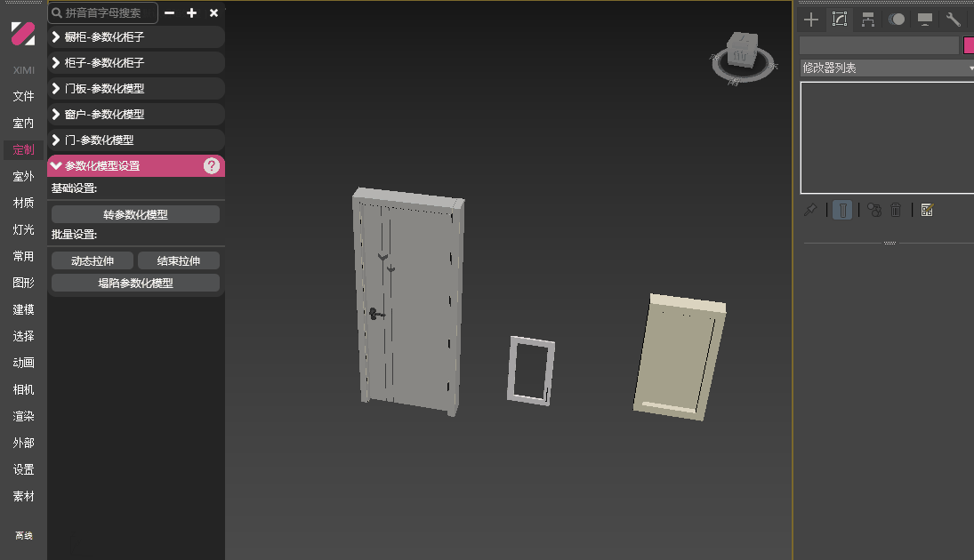Expand all with plus icon
The height and width of the screenshot is (560, 974).
(x=191, y=12)
